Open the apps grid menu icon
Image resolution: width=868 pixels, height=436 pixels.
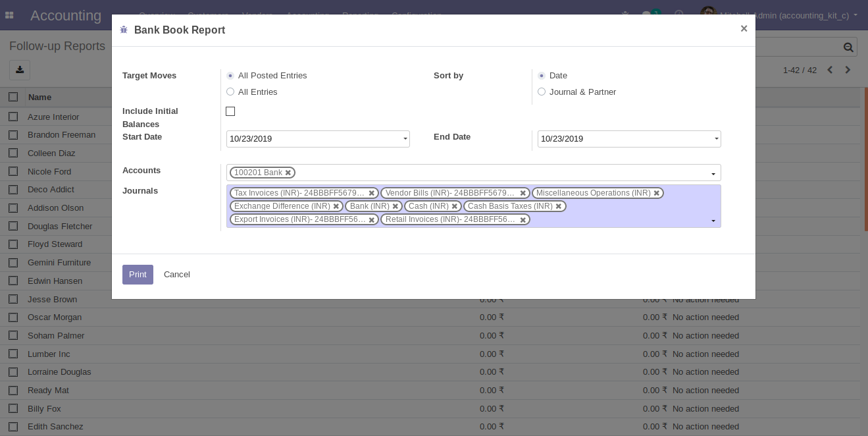[x=9, y=15]
